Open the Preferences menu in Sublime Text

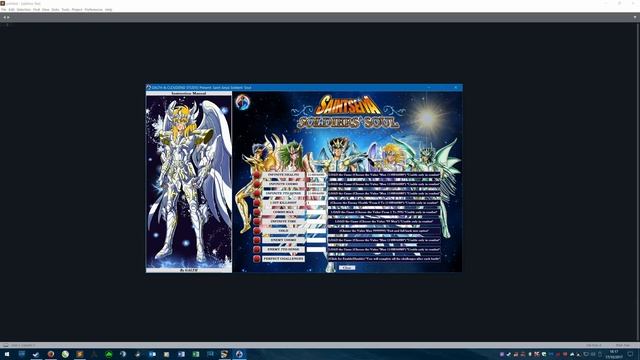pos(93,9)
